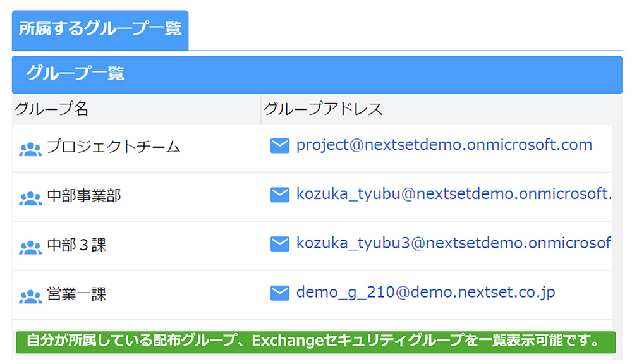Open the 所属するグループ一覧 tab

coord(100,30)
